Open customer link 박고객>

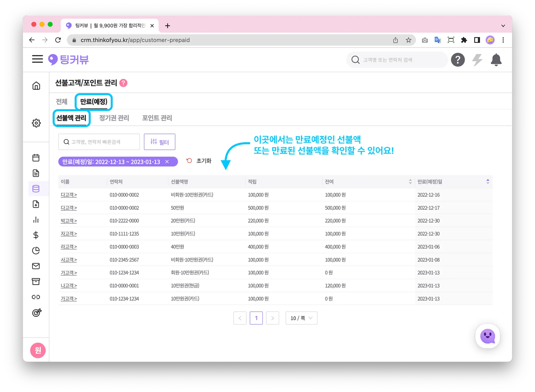pos(69,221)
